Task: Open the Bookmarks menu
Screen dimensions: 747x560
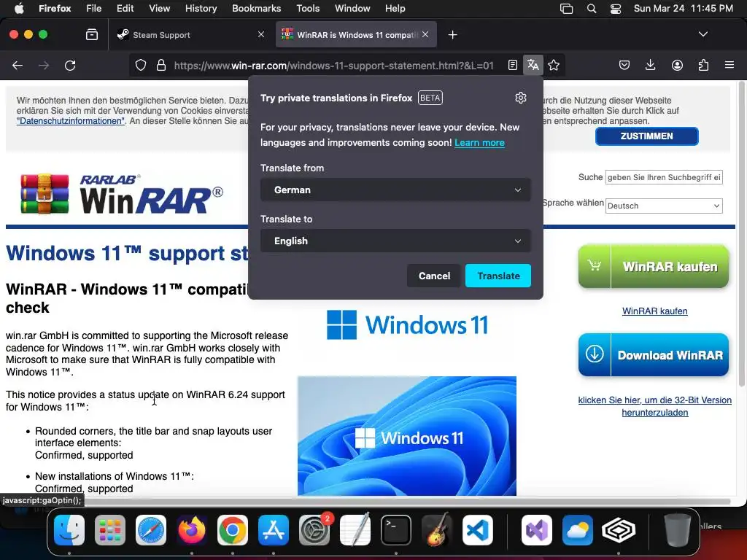Action: (x=256, y=9)
